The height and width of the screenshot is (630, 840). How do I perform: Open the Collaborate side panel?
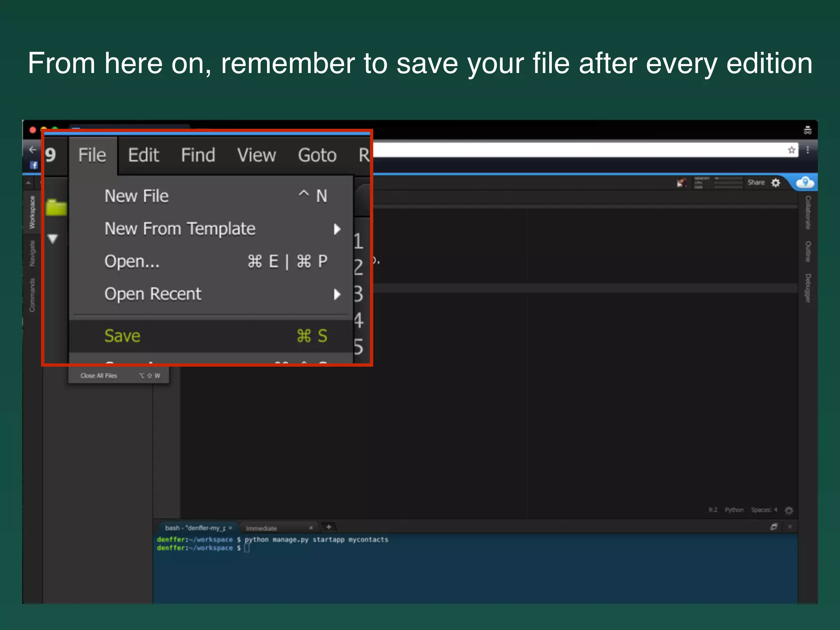tap(808, 212)
